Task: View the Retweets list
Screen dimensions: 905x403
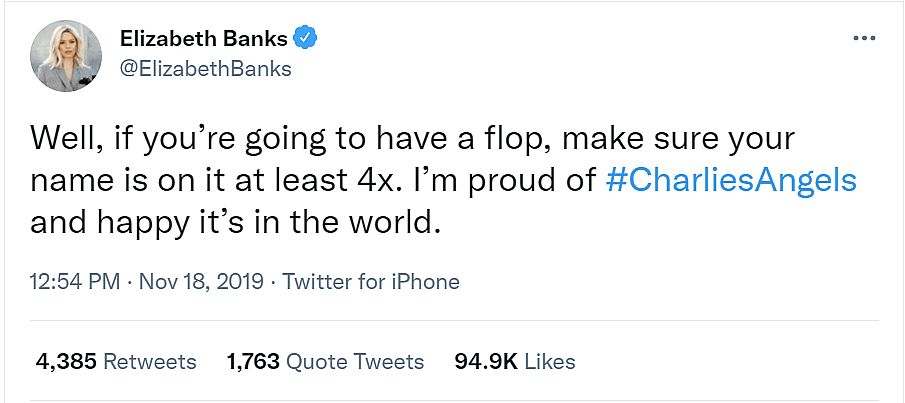Action: pyautogui.click(x=150, y=361)
